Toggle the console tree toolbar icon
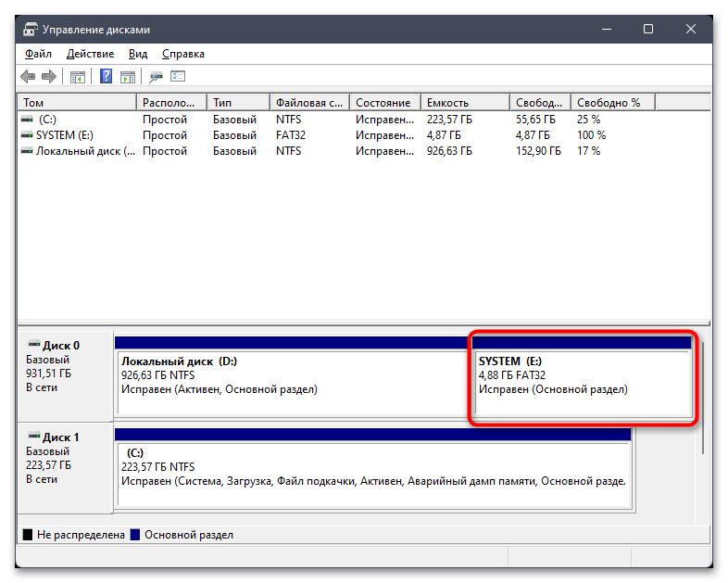Screen dimensions: 728x583 click(78, 77)
